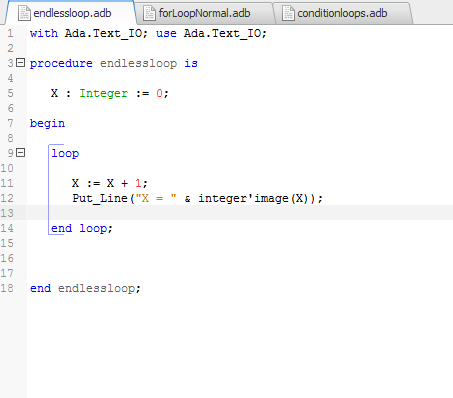
Task: Click the 'loop' keyword on line 9
Action: [x=65, y=153]
